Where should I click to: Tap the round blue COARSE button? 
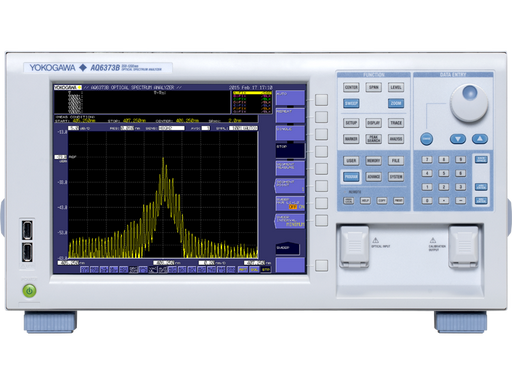[x=426, y=139]
